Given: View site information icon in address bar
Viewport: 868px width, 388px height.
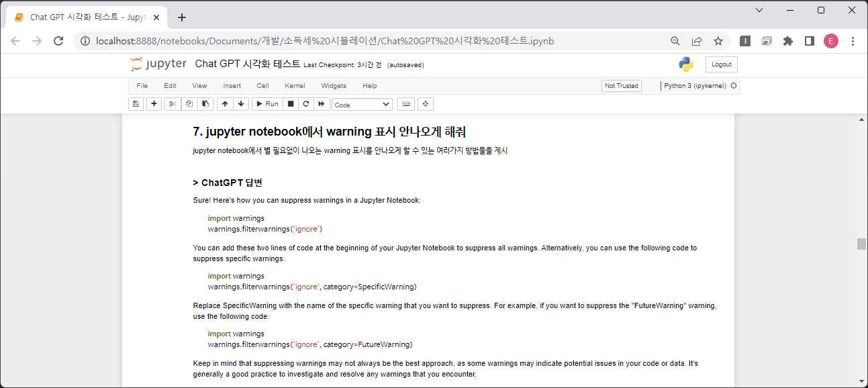Looking at the screenshot, I should [85, 41].
